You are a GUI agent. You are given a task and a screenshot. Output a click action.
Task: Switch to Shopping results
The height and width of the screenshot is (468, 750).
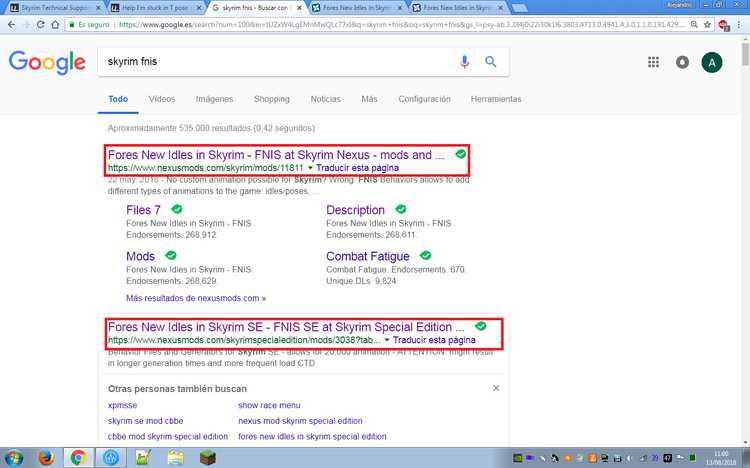(272, 99)
